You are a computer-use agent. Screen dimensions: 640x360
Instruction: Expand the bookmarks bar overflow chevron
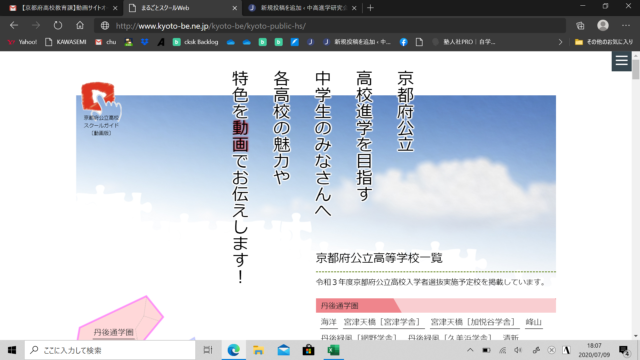pos(560,42)
